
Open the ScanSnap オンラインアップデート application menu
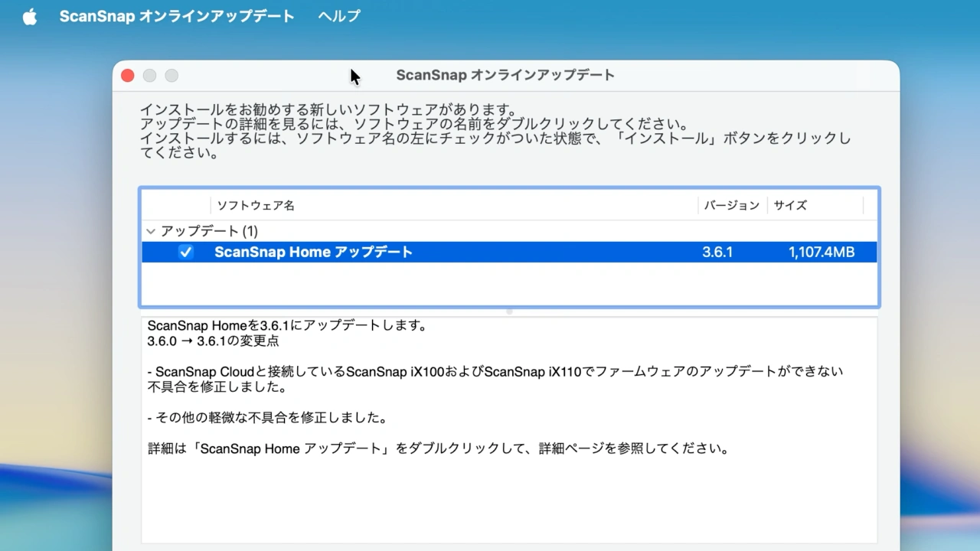pos(177,15)
